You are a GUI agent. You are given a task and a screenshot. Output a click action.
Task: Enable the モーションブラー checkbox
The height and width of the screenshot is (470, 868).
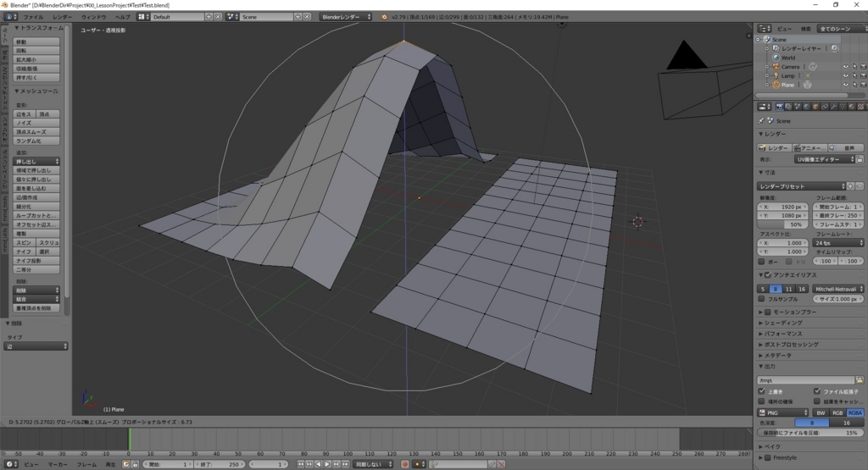[x=768, y=312]
